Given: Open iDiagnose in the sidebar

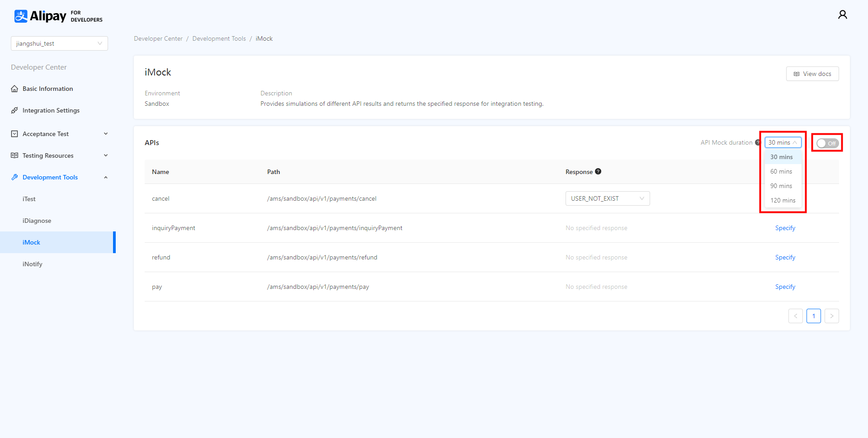Looking at the screenshot, I should 37,221.
